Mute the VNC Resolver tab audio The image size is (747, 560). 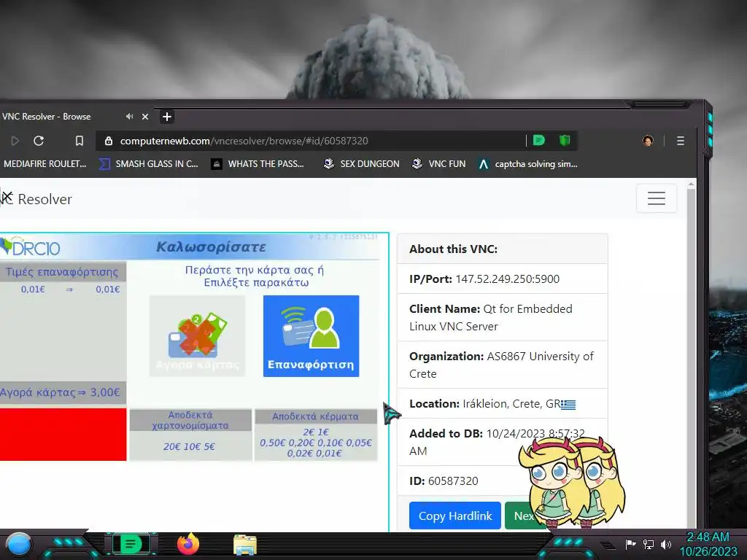tap(129, 116)
